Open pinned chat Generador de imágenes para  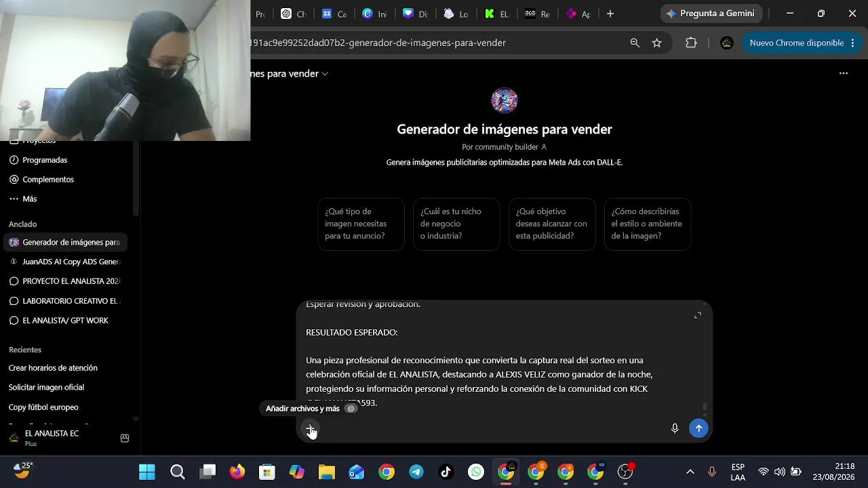pyautogui.click(x=66, y=243)
